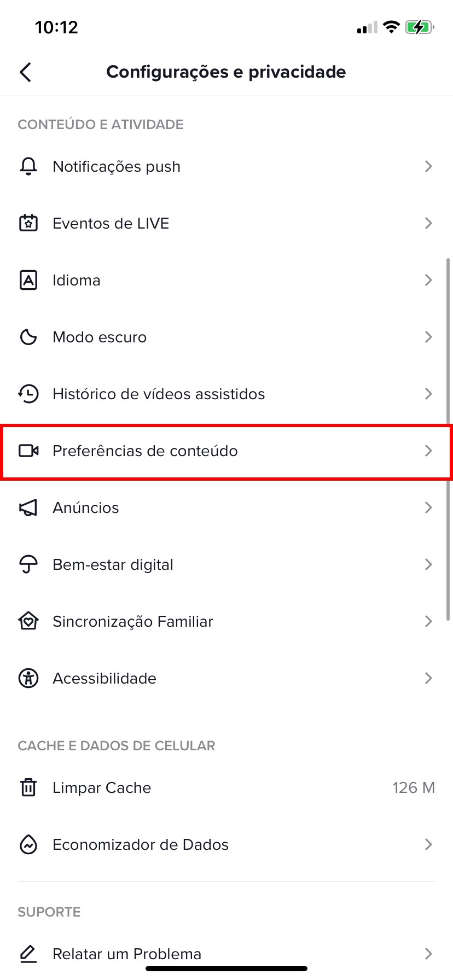Open Sincronização Familiar settings
The height and width of the screenshot is (980, 453).
click(133, 621)
